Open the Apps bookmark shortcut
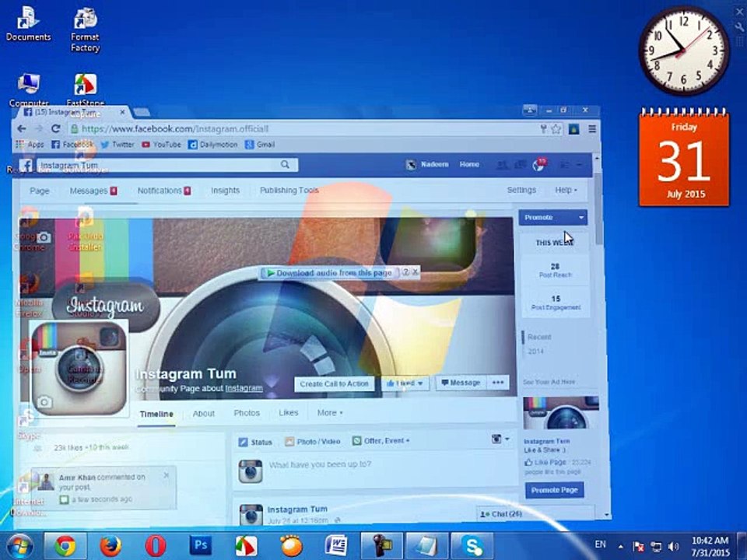Image resolution: width=747 pixels, height=560 pixels. (30, 145)
